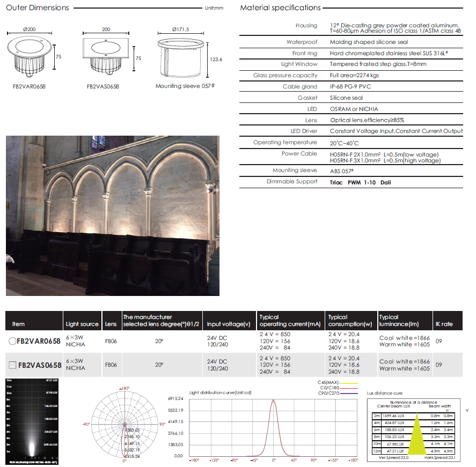
Task: Click the polar light distribution diagram
Action: click(125, 424)
